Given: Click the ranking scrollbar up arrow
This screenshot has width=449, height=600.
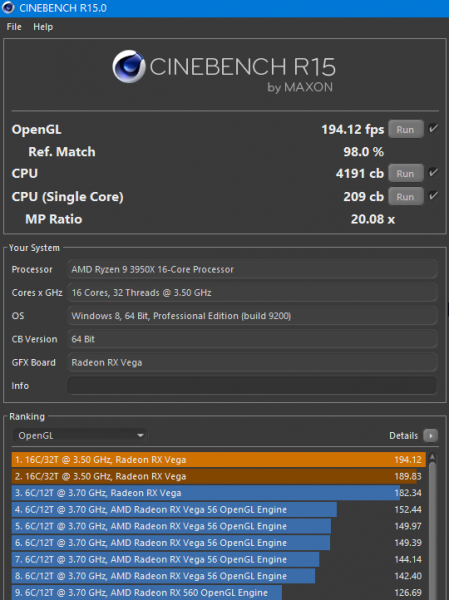Looking at the screenshot, I should (433, 457).
